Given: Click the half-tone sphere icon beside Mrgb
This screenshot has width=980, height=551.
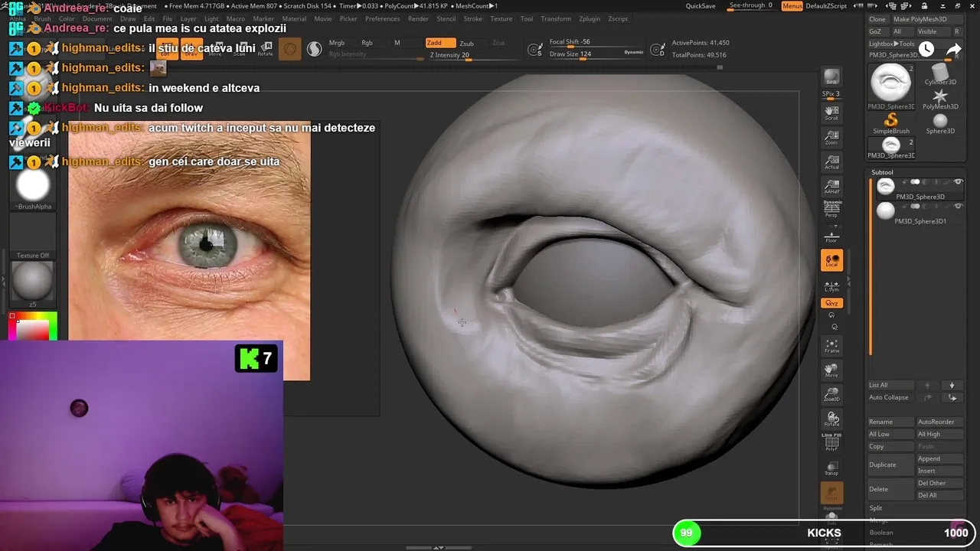Looking at the screenshot, I should click(314, 50).
